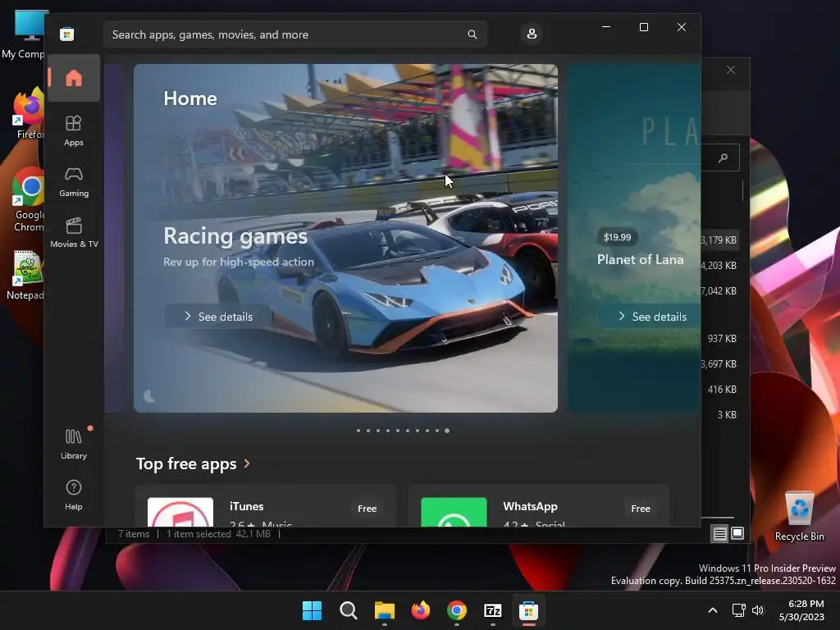Open 7-Zip from taskbar

tap(493, 610)
